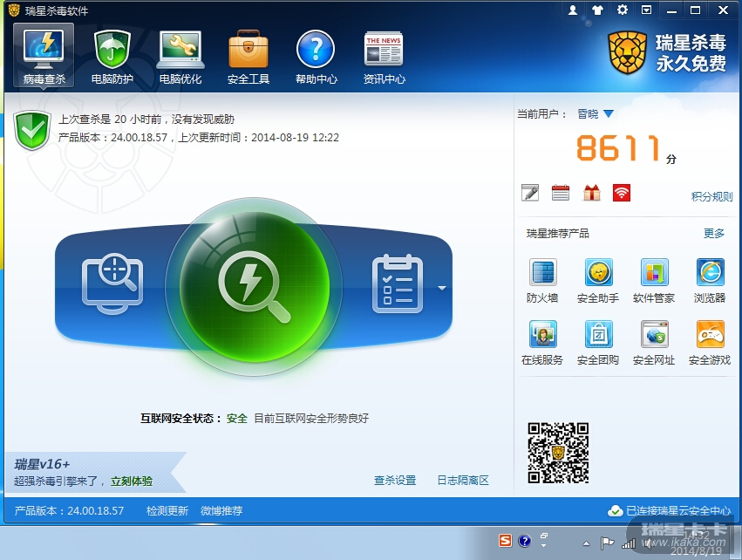Expand the current user 昏晓 dropdown
This screenshot has height=560, width=742.
tap(609, 113)
